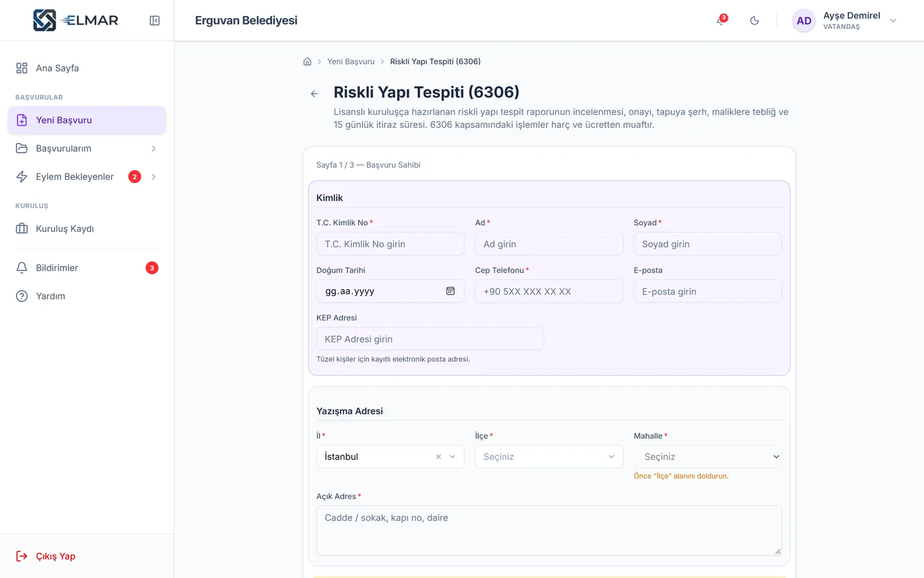Image resolution: width=924 pixels, height=578 pixels.
Task: Click the Bildirimler bell icon in sidebar
Action: pyautogui.click(x=22, y=268)
